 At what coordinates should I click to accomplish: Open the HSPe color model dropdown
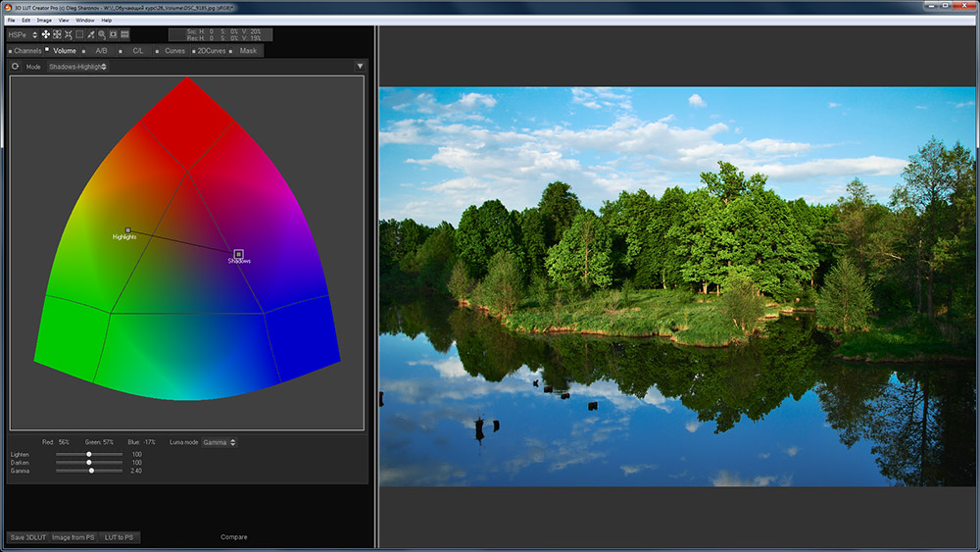22,34
